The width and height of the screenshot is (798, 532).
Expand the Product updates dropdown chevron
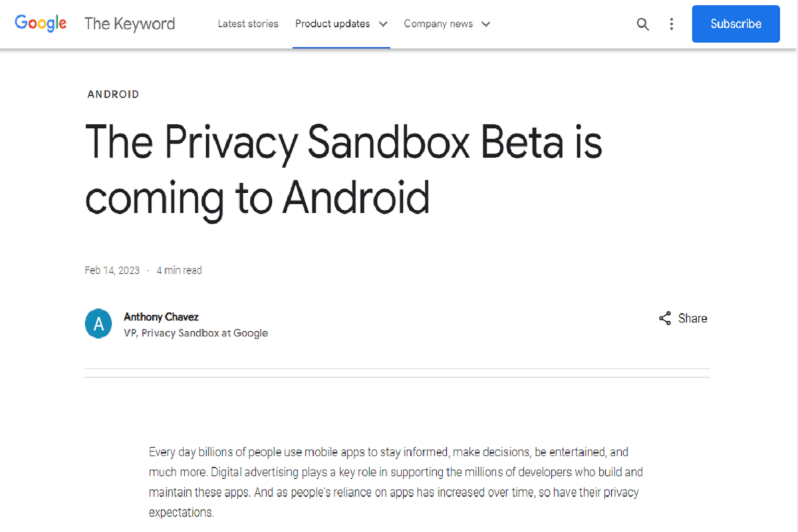[x=384, y=23]
